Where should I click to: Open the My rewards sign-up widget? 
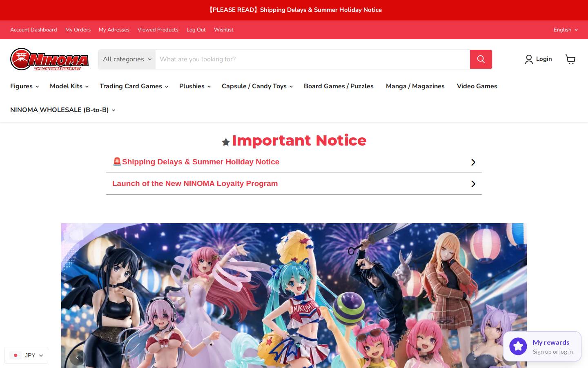point(542,347)
